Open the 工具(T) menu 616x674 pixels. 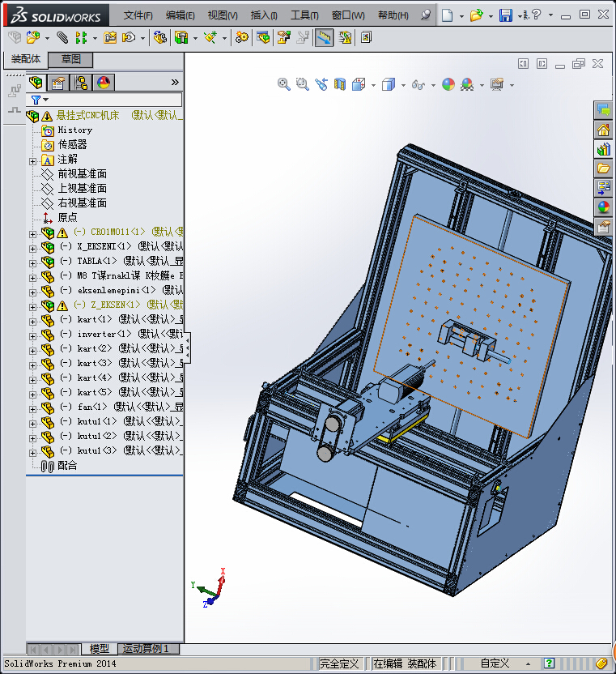tap(304, 15)
